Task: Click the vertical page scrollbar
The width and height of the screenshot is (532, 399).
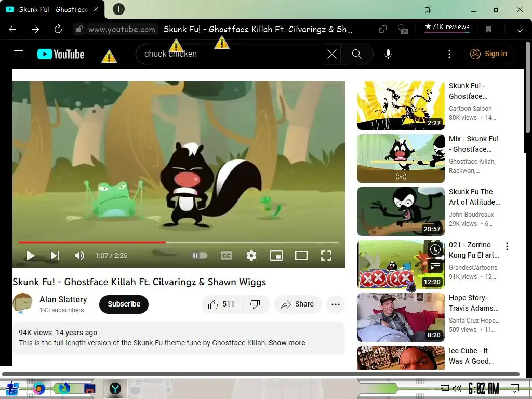Action: 528,87
